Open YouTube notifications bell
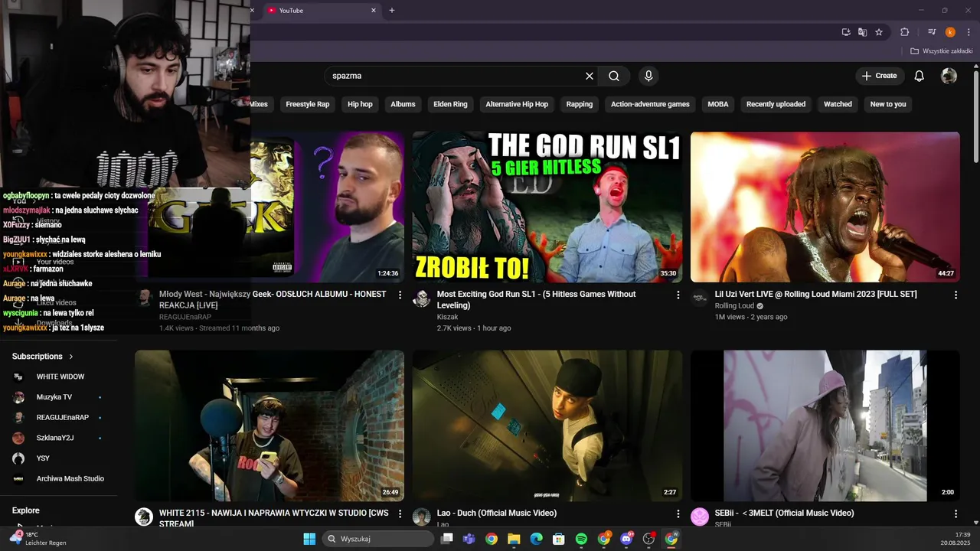 coord(920,76)
